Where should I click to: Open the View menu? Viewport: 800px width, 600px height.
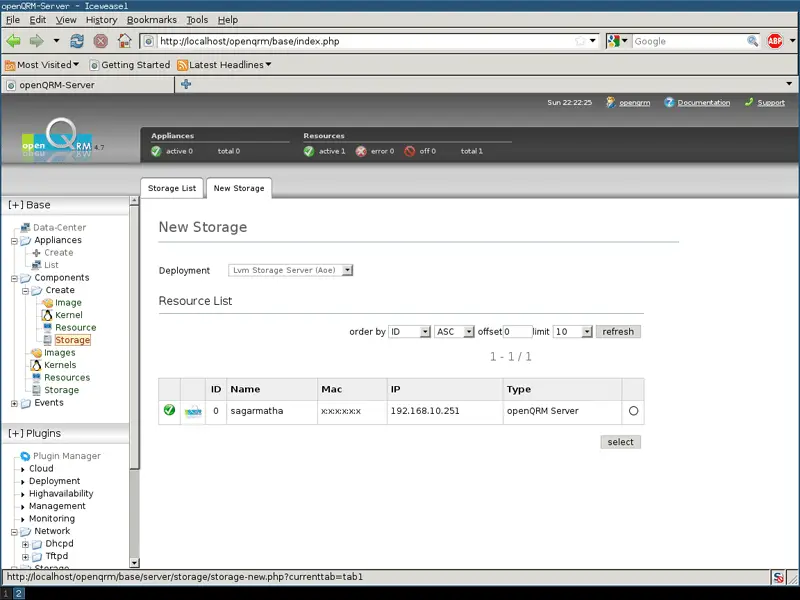66,20
